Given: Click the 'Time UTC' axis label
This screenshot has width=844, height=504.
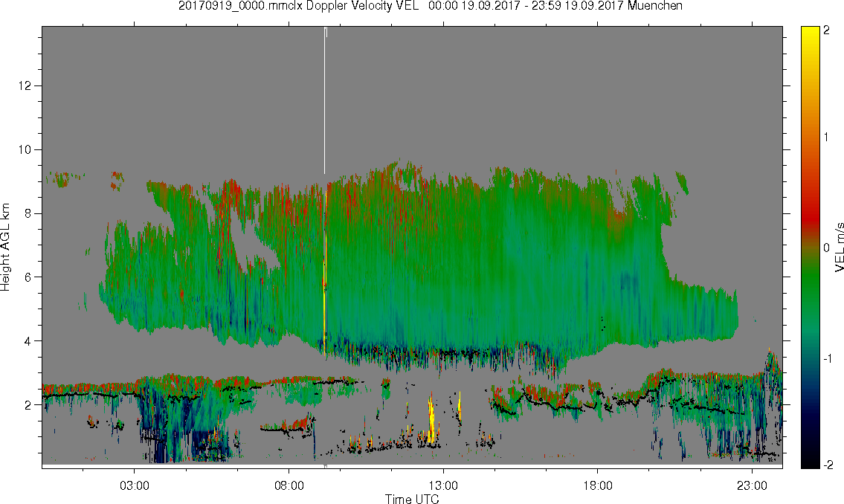Looking at the screenshot, I should (x=412, y=499).
